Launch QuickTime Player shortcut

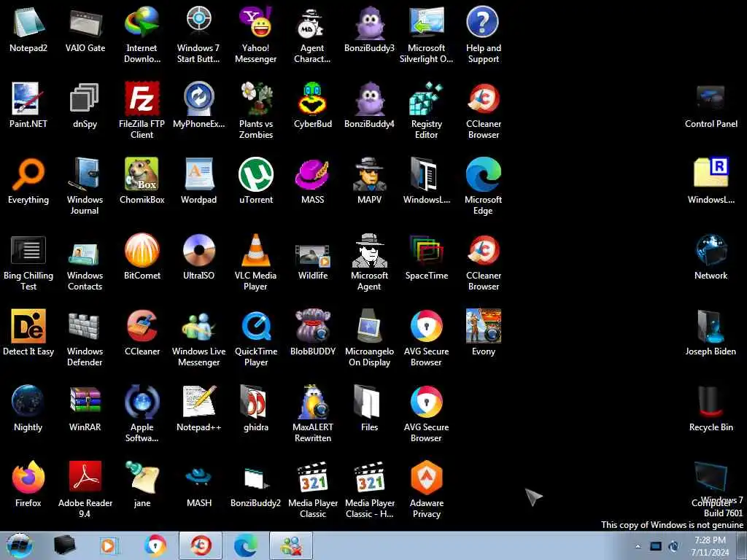(x=256, y=338)
